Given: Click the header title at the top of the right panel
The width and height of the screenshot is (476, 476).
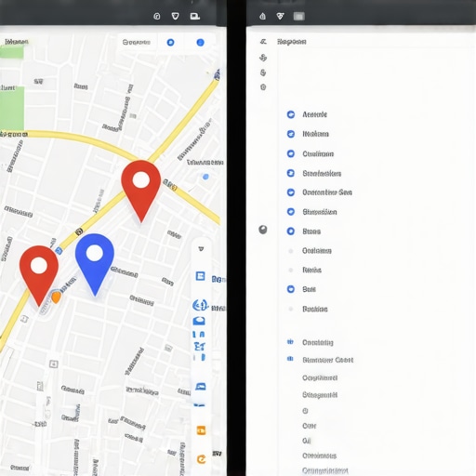Looking at the screenshot, I should point(292,42).
